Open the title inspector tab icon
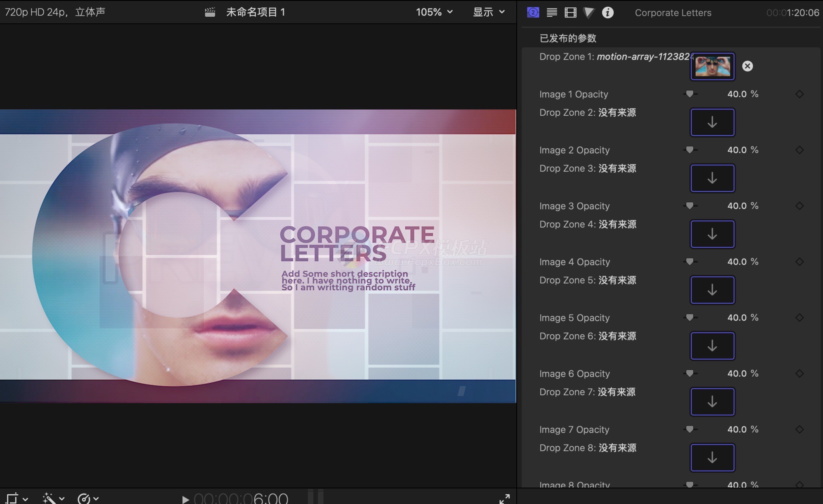823x504 pixels. point(533,12)
